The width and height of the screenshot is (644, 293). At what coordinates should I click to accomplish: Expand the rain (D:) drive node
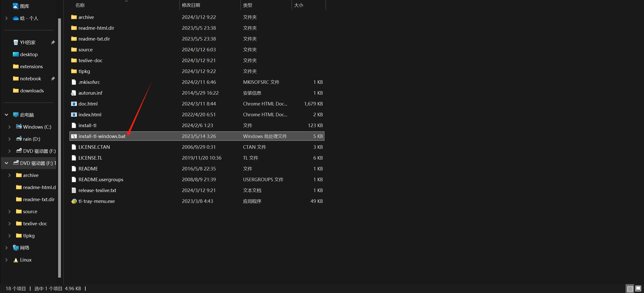[10, 139]
